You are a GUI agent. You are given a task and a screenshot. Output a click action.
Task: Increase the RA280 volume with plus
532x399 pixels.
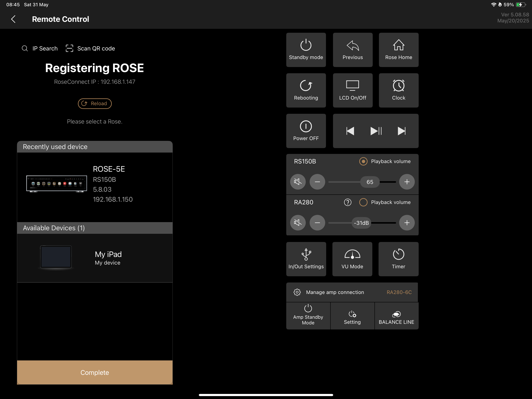(x=407, y=223)
